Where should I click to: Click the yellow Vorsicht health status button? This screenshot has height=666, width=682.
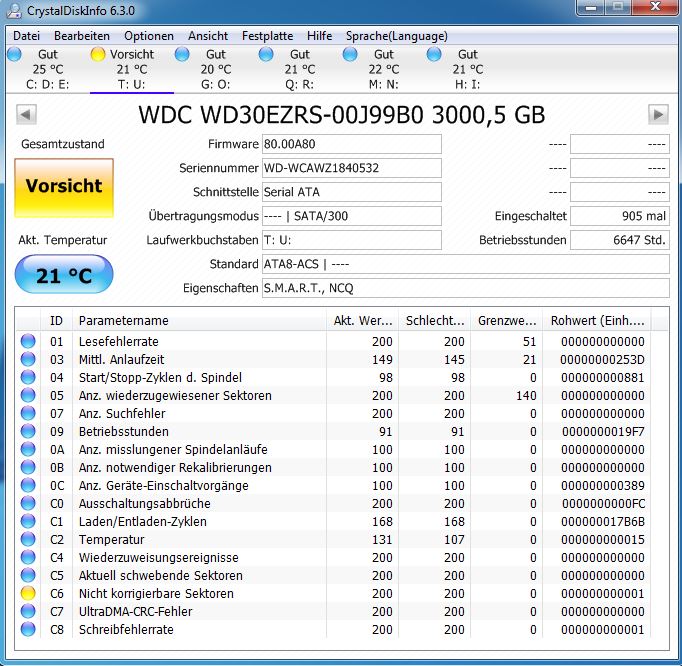pyautogui.click(x=64, y=187)
